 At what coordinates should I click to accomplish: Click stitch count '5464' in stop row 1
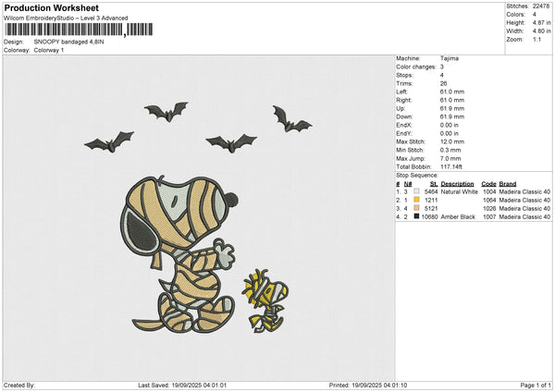click(431, 191)
